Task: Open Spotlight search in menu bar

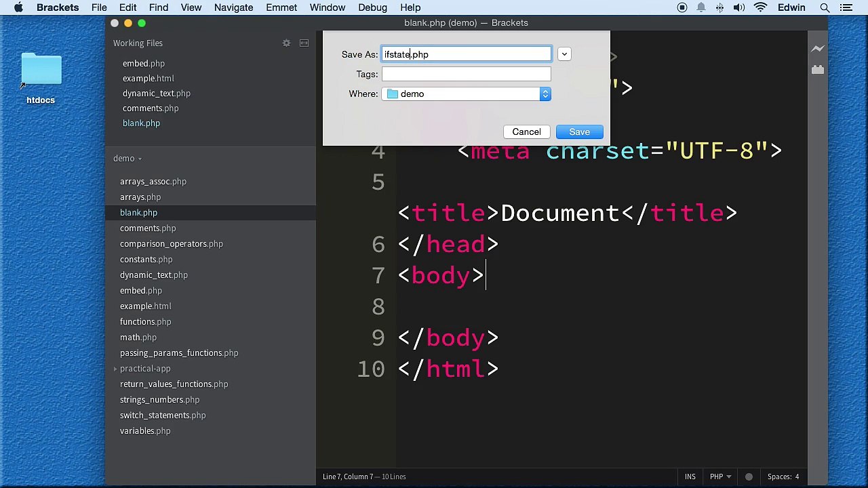Action: [x=825, y=7]
